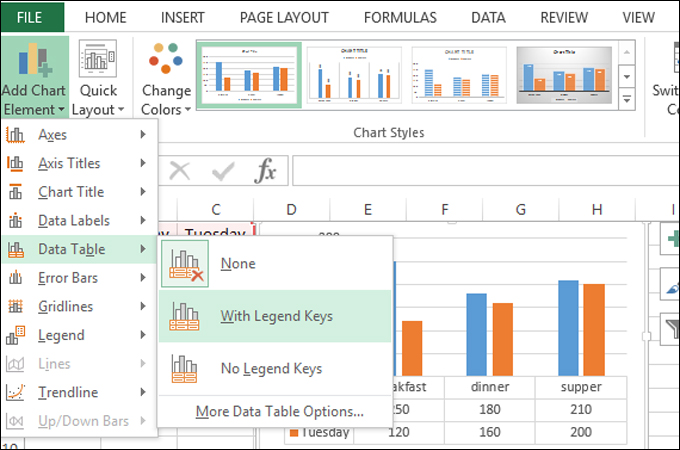Screen dimensions: 680x450
Task: Switch to the PAGE LAYOUT tab
Action: (284, 18)
